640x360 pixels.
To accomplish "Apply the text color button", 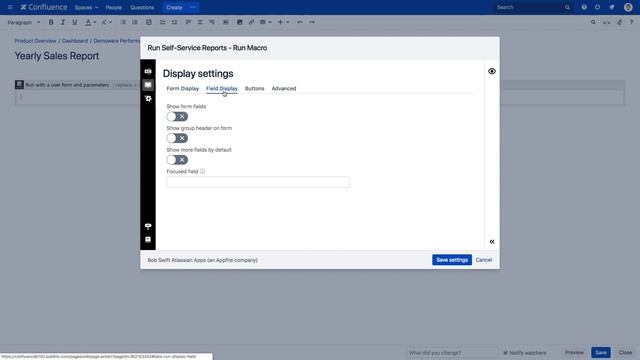I will pos(88,22).
